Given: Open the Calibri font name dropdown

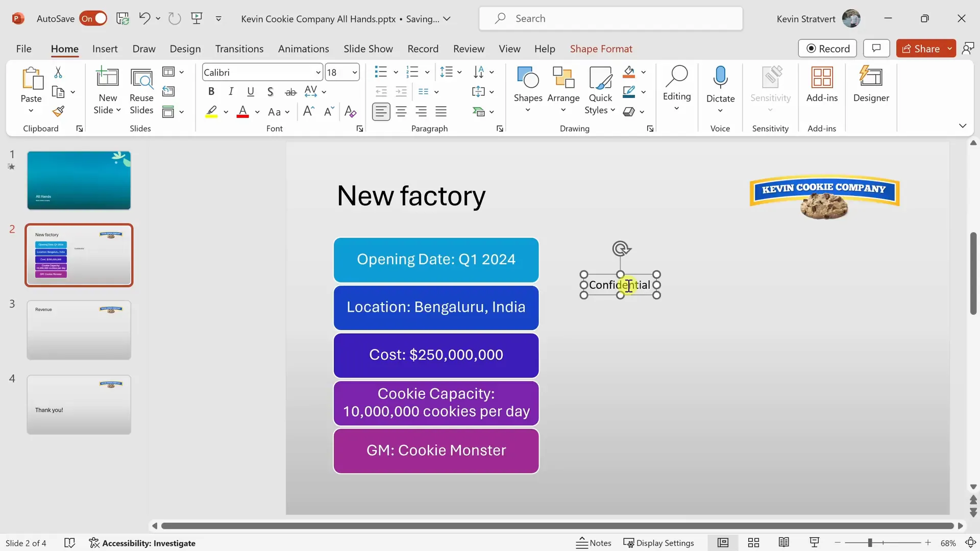Looking at the screenshot, I should point(318,72).
